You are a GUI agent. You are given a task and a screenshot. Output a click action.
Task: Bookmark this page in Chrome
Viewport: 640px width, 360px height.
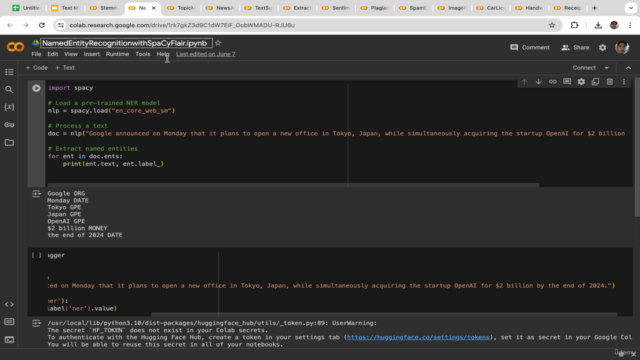click(x=552, y=25)
